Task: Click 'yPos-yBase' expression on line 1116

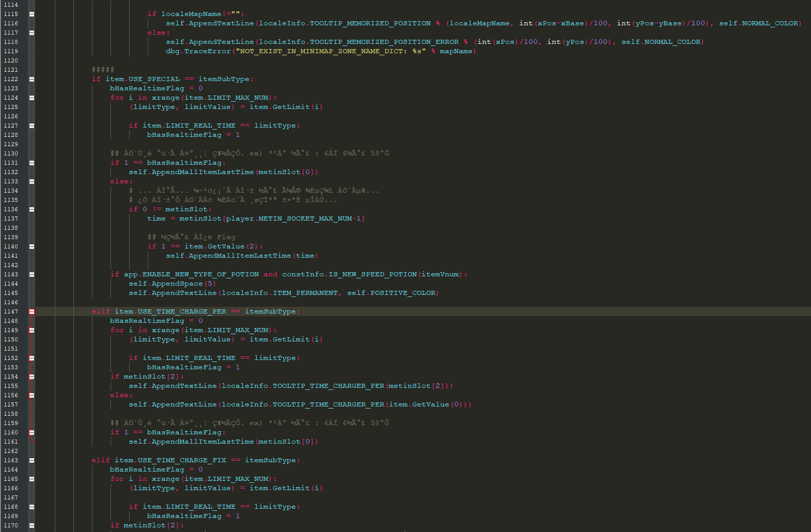Action: [659, 23]
